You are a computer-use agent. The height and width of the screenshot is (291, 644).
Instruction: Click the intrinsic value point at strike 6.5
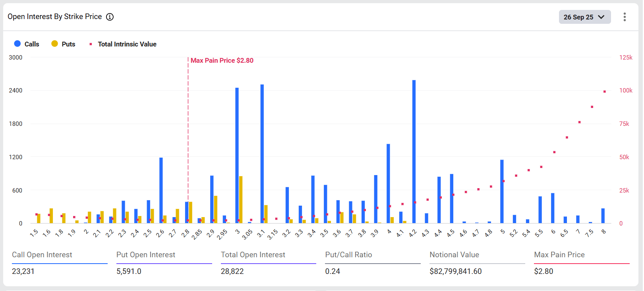pyautogui.click(x=567, y=137)
